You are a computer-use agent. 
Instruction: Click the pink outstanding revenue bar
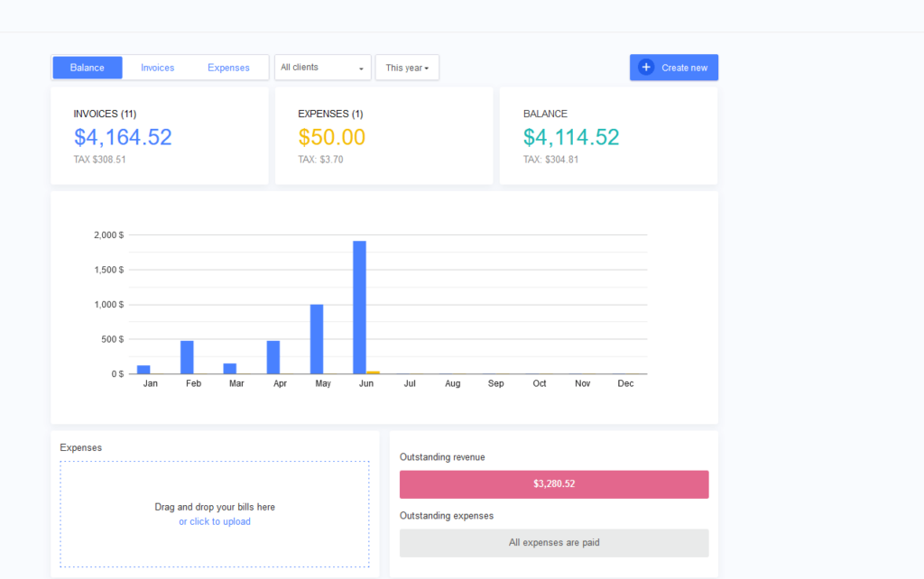pos(554,484)
